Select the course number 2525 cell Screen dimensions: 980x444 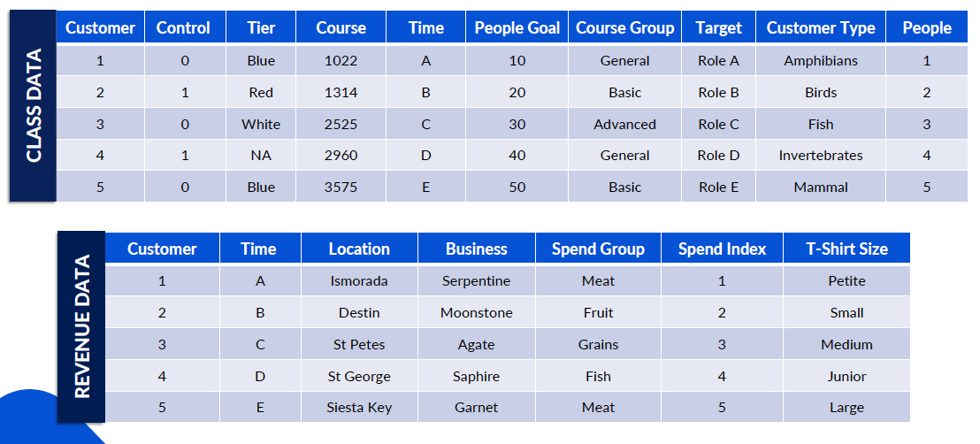point(341,125)
